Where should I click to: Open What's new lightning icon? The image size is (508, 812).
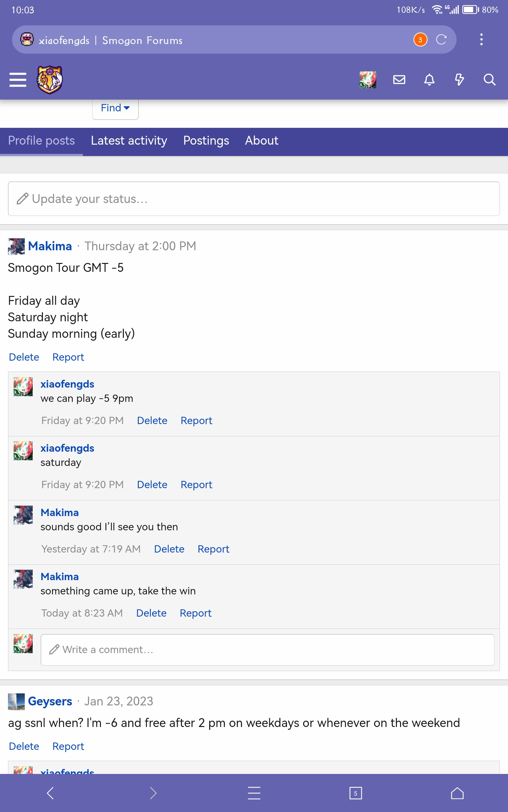tap(459, 80)
